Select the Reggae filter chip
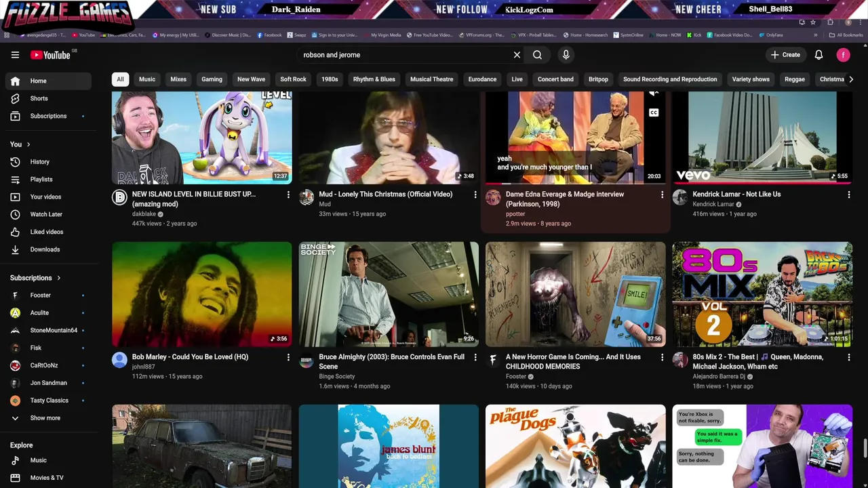The width and height of the screenshot is (868, 488). (795, 79)
